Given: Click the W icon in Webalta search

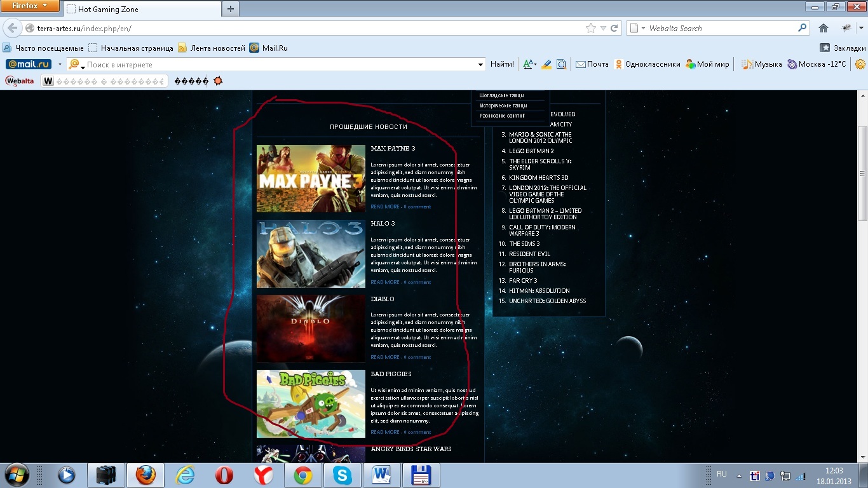Looking at the screenshot, I should (x=48, y=81).
